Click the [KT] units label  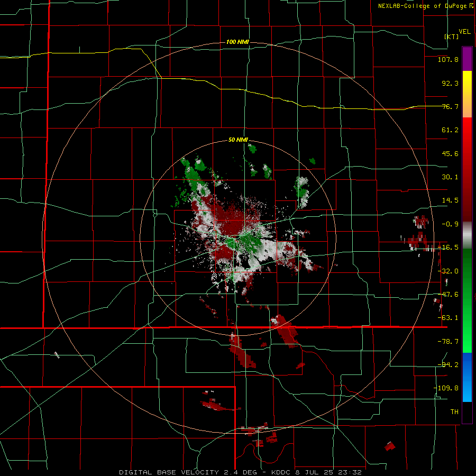[x=452, y=36]
